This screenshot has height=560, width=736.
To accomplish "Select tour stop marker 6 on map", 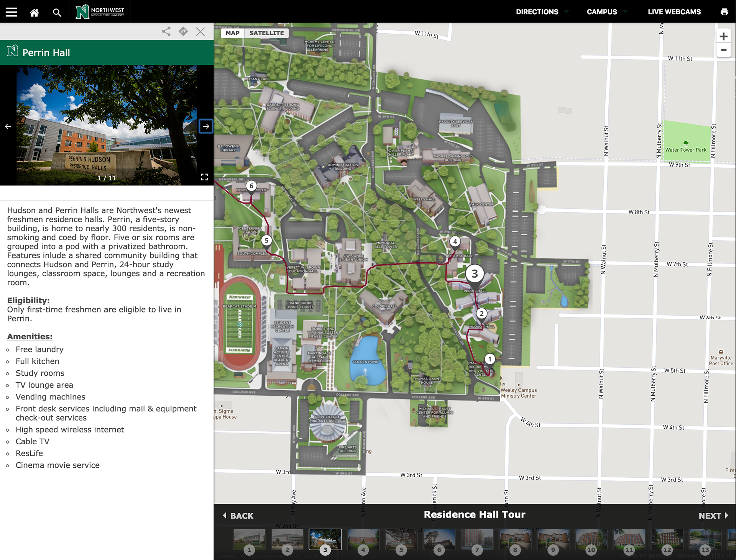I will 251,186.
